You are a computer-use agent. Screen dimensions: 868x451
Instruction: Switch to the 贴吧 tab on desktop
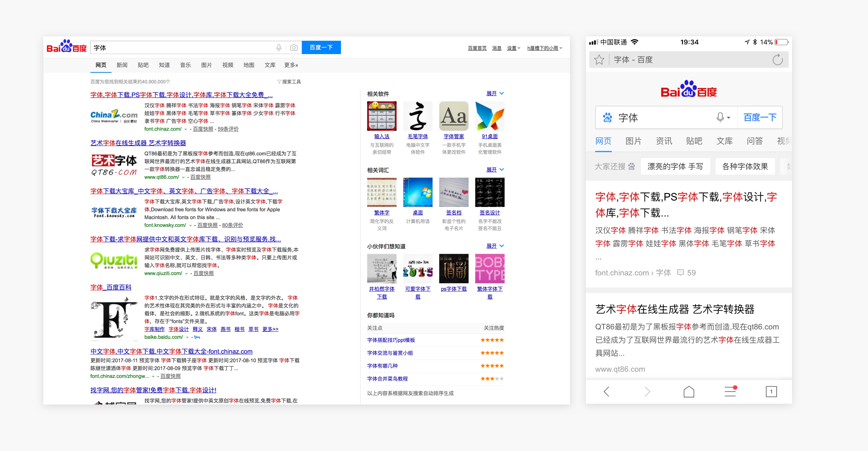(x=143, y=65)
